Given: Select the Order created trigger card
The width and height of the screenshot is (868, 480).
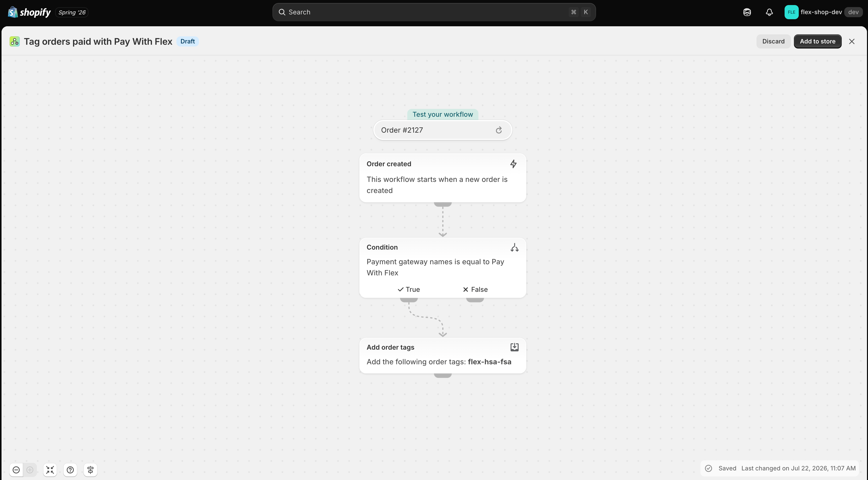Looking at the screenshot, I should coord(443,178).
